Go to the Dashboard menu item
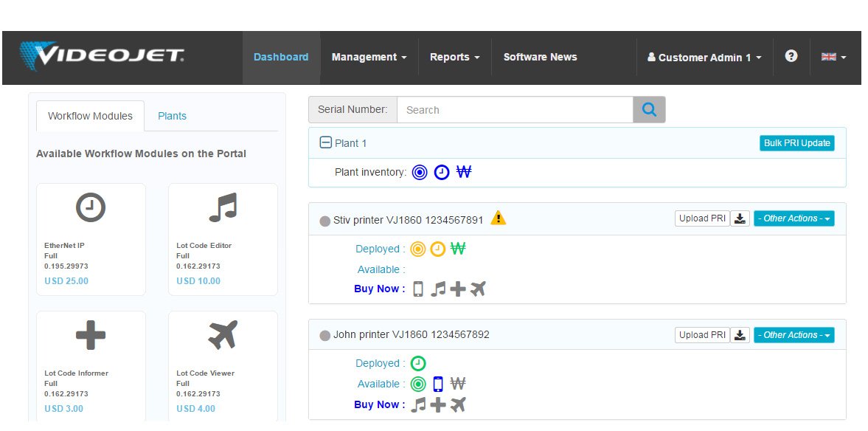This screenshot has height=431, width=868. pos(281,57)
